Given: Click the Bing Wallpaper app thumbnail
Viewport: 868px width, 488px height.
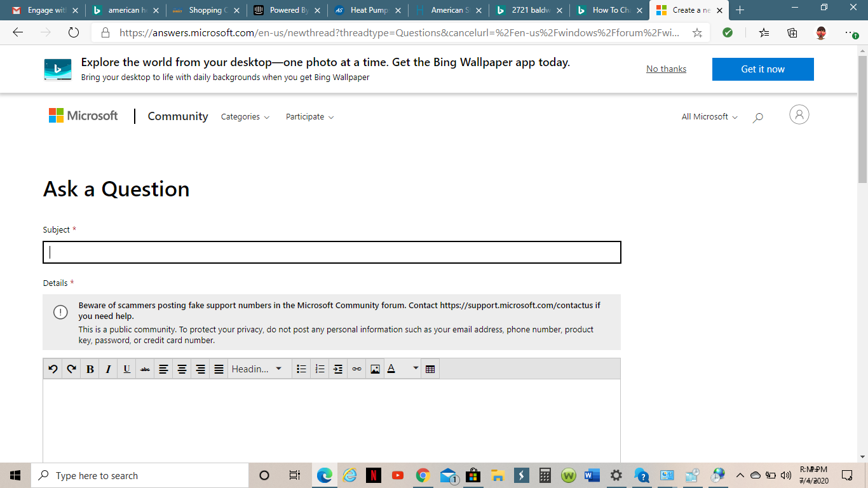Looking at the screenshot, I should (x=58, y=69).
